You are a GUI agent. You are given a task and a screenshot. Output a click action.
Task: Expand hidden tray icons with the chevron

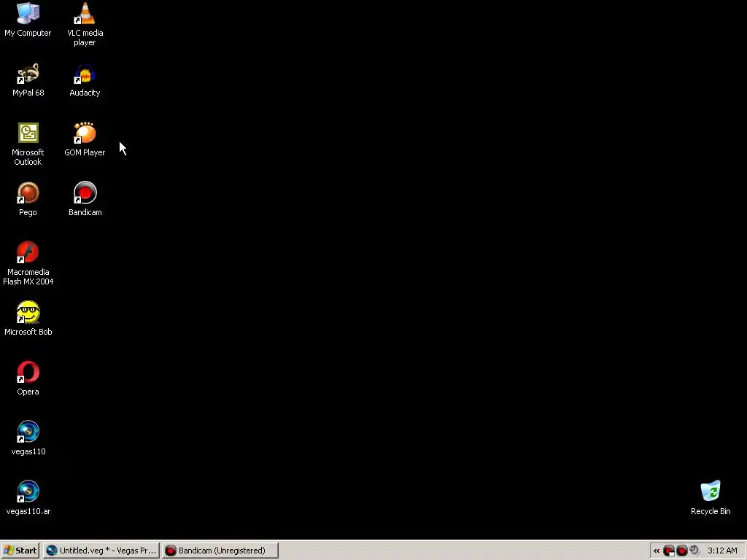coord(657,551)
